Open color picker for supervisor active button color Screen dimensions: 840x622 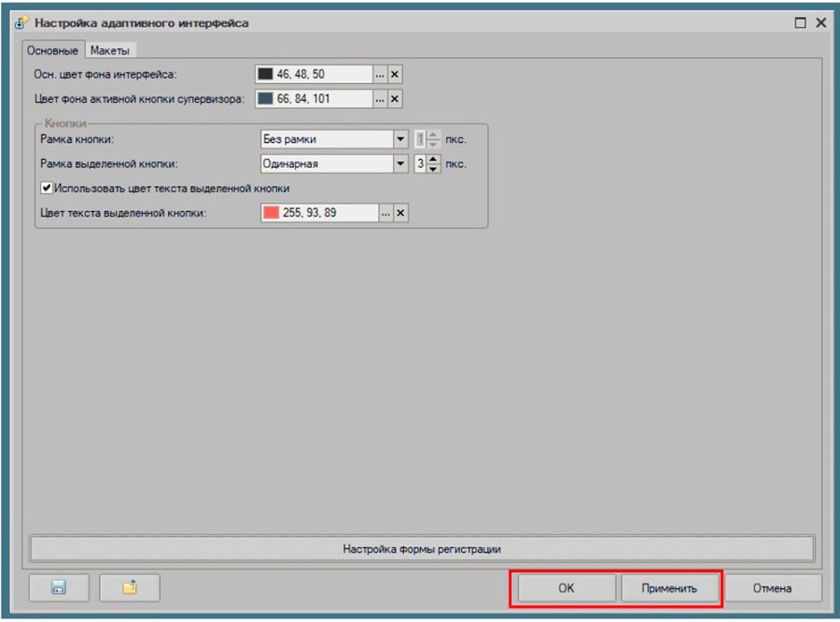pyautogui.click(x=380, y=99)
